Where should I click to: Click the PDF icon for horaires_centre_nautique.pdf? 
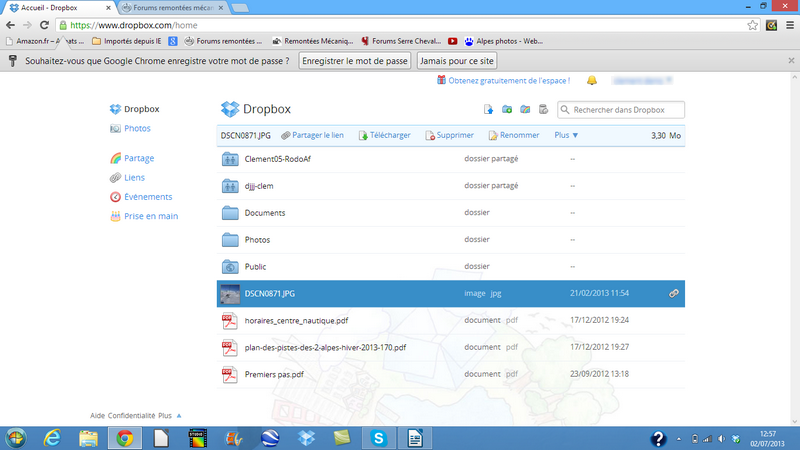pyautogui.click(x=230, y=320)
